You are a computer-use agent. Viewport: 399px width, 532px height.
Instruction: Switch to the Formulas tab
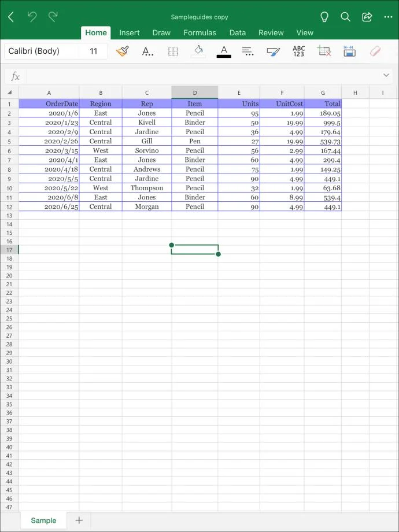point(200,33)
